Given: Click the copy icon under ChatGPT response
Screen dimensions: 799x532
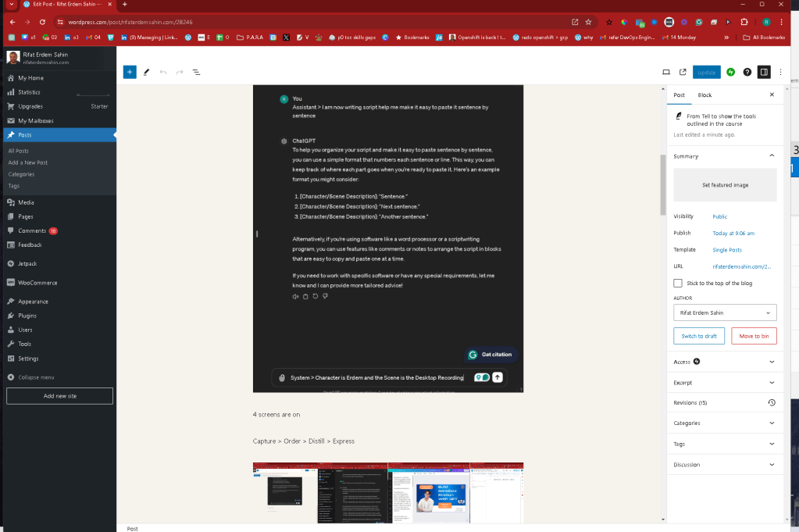Looking at the screenshot, I should 305,296.
